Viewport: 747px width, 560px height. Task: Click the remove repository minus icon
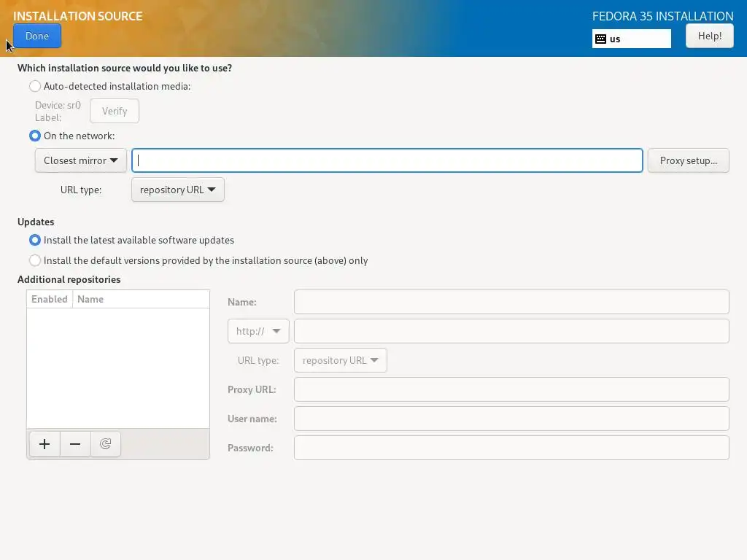tap(75, 444)
